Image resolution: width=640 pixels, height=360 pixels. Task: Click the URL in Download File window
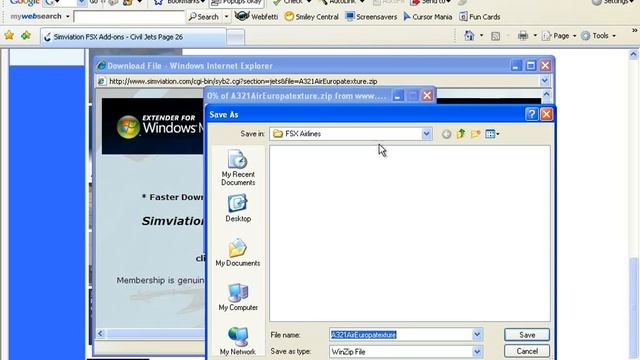(x=243, y=81)
